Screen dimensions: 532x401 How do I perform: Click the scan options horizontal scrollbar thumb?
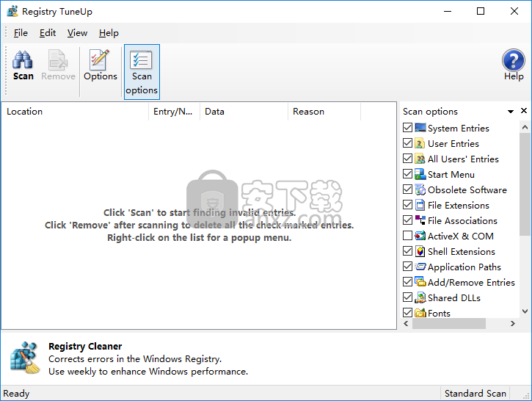point(449,324)
